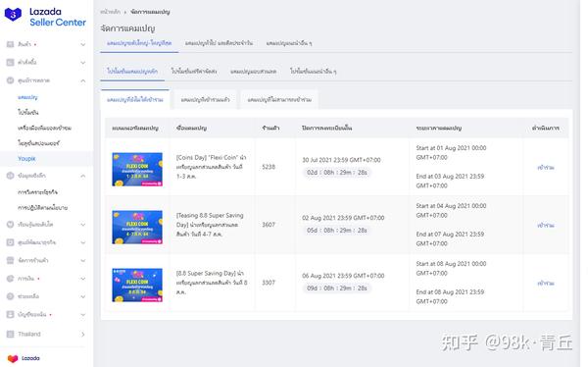Select the main campaign promotions tab
This screenshot has width=588, height=367.
click(132, 71)
